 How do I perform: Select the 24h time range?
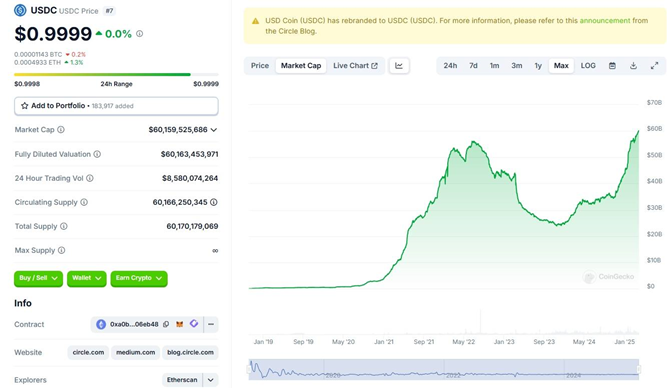coord(450,66)
